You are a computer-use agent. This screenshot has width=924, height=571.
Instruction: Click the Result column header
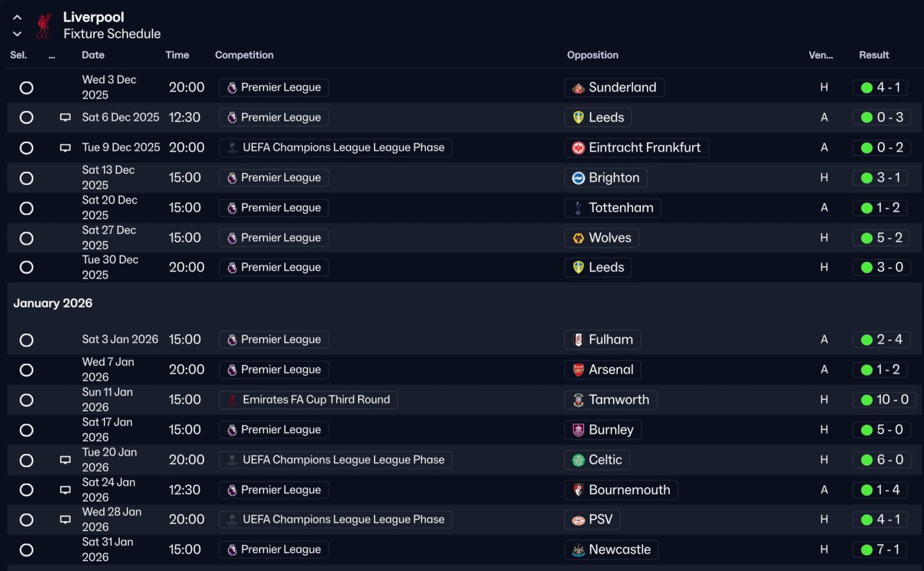(x=873, y=55)
